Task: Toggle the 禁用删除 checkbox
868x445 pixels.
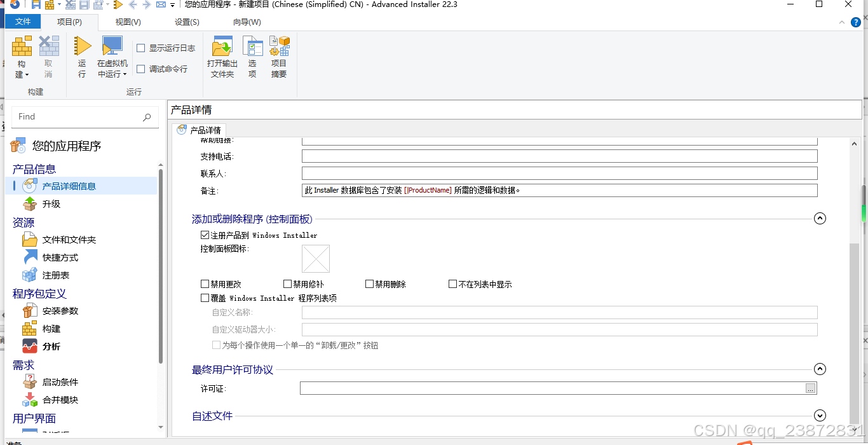Action: (x=369, y=284)
